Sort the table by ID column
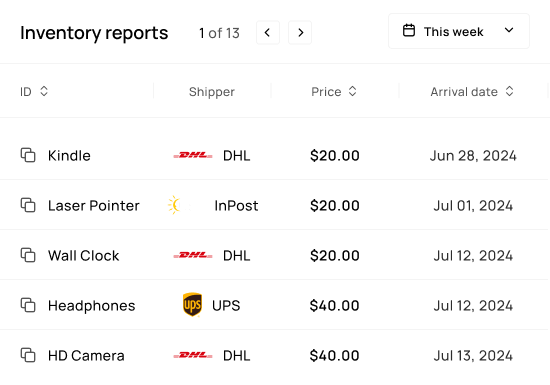This screenshot has height=385, width=550. point(34,92)
